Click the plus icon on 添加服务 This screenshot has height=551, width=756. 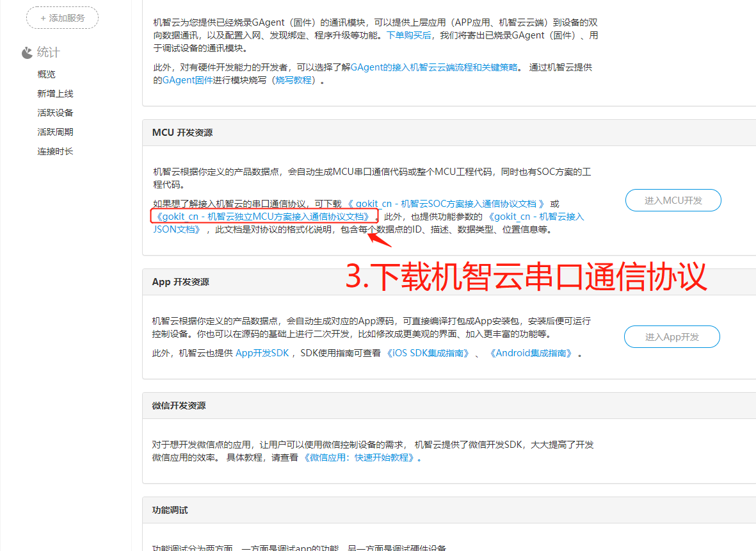pos(42,18)
